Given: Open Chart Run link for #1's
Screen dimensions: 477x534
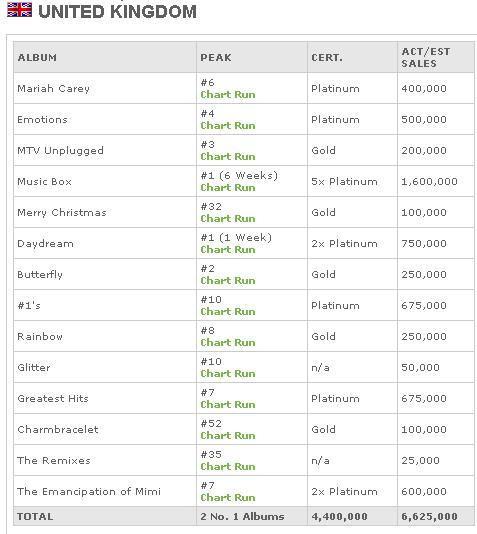Looking at the screenshot, I should pyautogui.click(x=228, y=311).
